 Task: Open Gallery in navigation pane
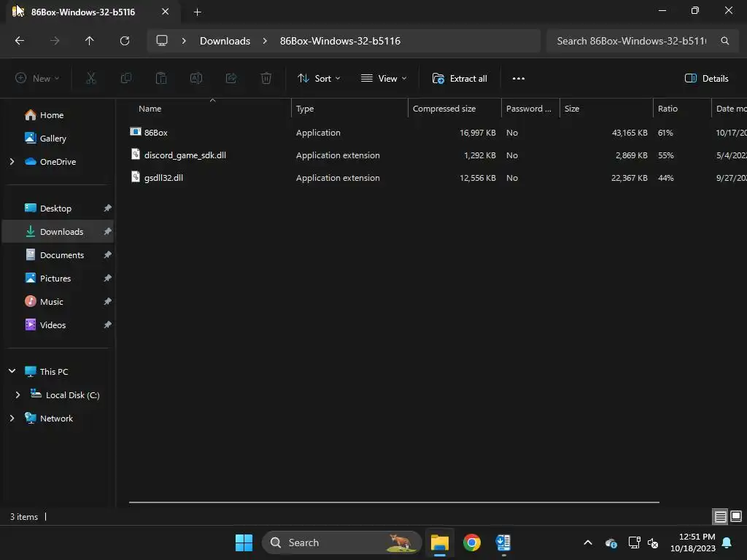pos(58,139)
